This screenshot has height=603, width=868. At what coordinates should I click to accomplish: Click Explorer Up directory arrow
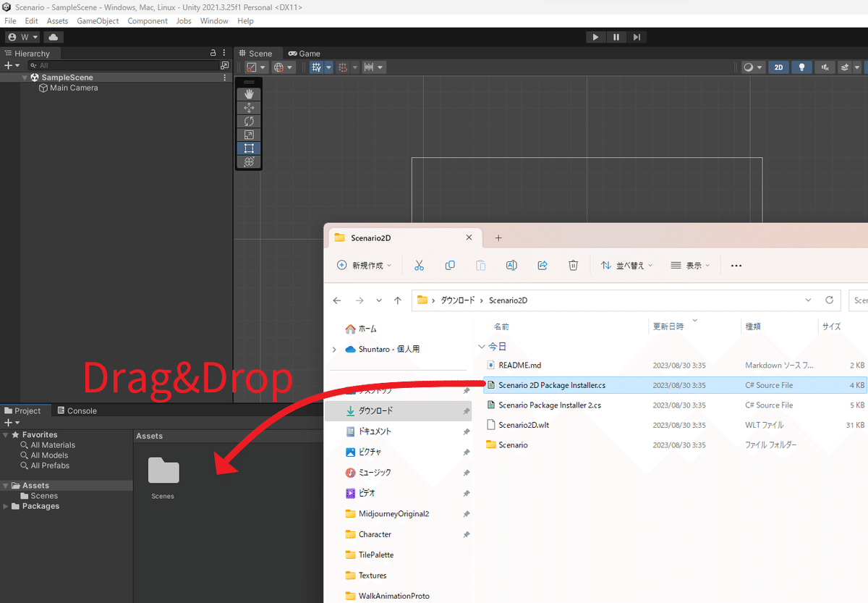398,300
